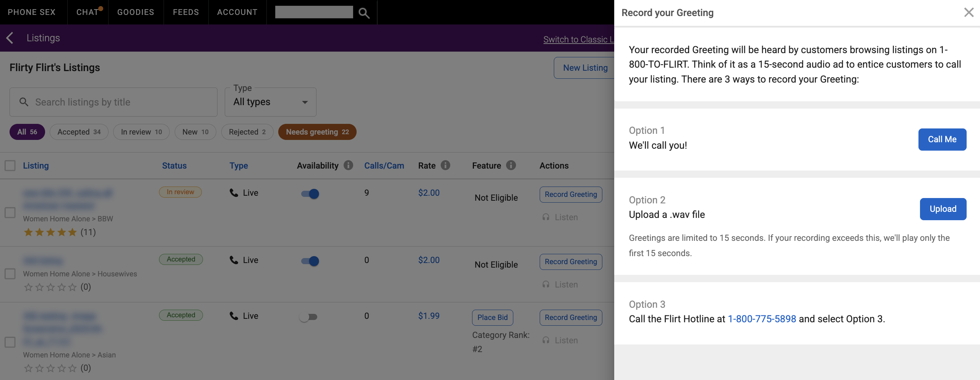980x380 pixels.
Task: Click star rating of BBW listing
Action: point(50,232)
